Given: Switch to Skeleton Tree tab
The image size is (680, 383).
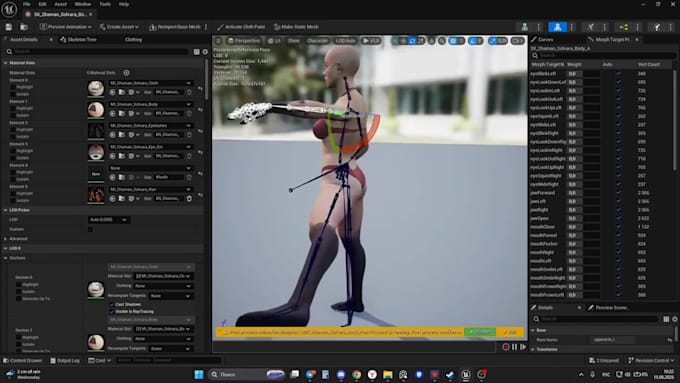Looking at the screenshot, I should tap(78, 39).
